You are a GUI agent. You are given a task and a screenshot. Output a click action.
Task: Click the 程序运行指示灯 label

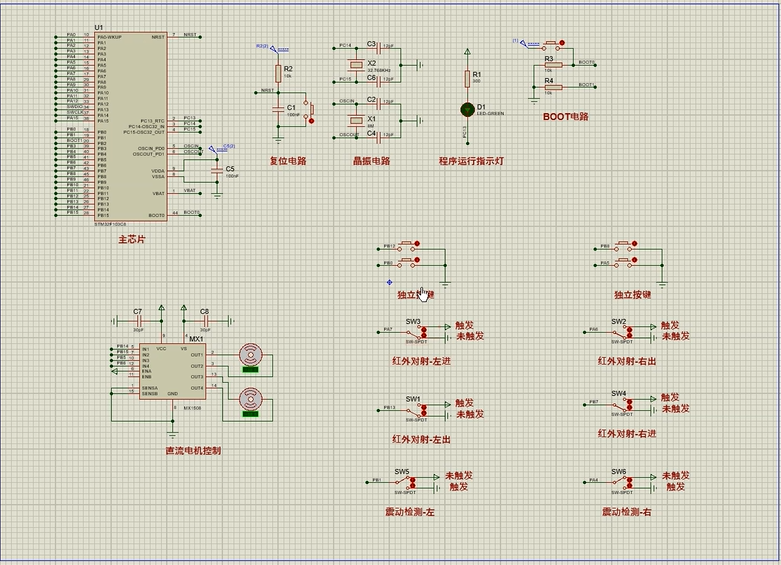click(x=472, y=161)
